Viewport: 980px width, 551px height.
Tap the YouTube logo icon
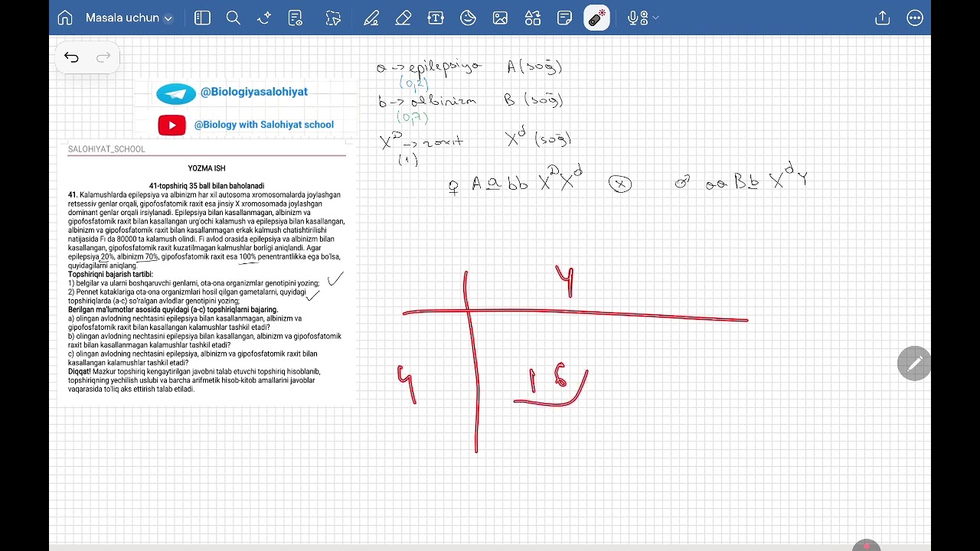171,125
